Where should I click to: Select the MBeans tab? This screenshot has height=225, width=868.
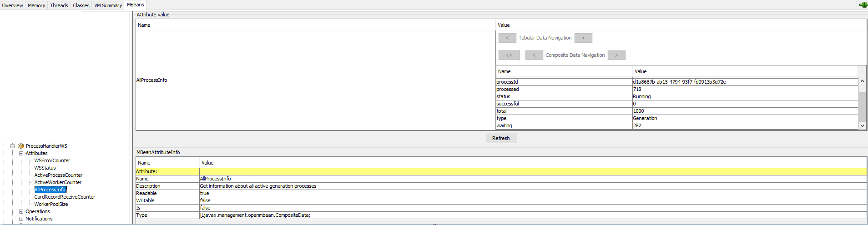point(136,5)
